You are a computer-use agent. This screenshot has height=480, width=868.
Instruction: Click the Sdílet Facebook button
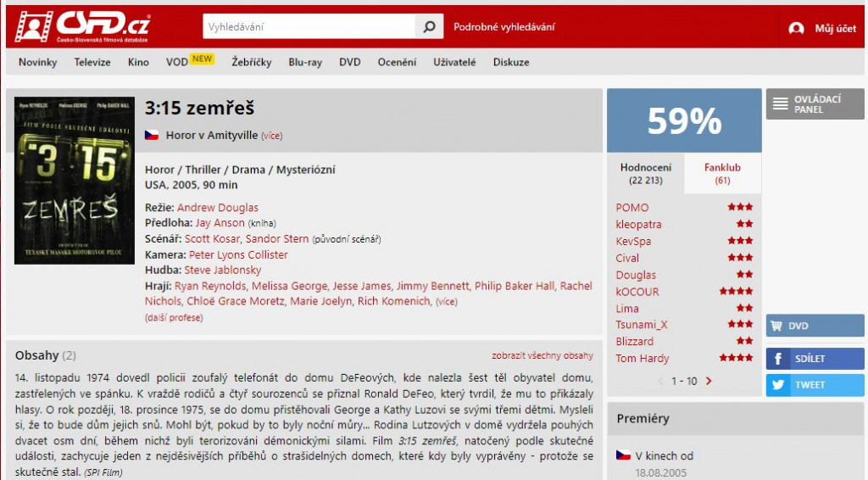(815, 359)
